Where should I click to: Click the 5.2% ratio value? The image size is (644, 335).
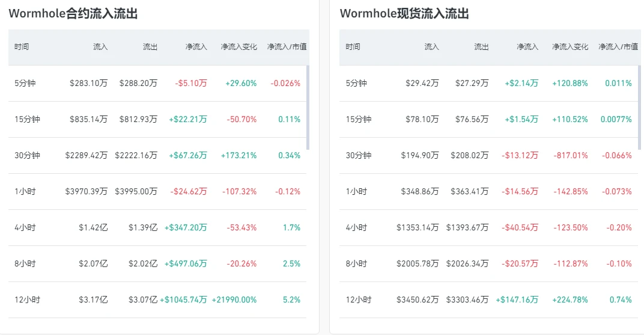click(x=291, y=300)
